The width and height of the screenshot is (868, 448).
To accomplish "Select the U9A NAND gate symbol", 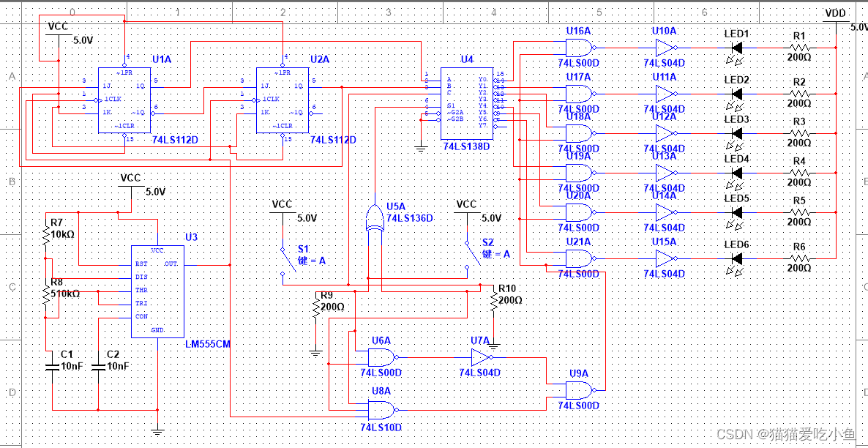I will 581,390.
